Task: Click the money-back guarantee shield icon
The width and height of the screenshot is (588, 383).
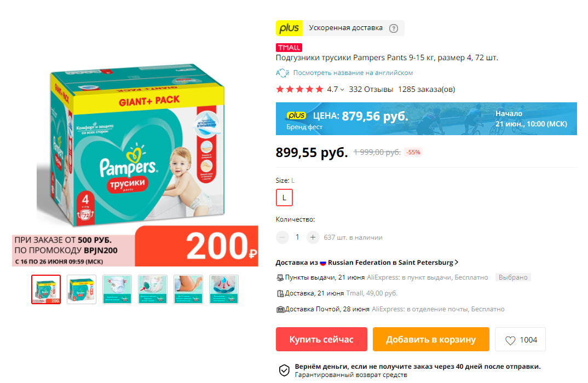Action: pos(284,370)
